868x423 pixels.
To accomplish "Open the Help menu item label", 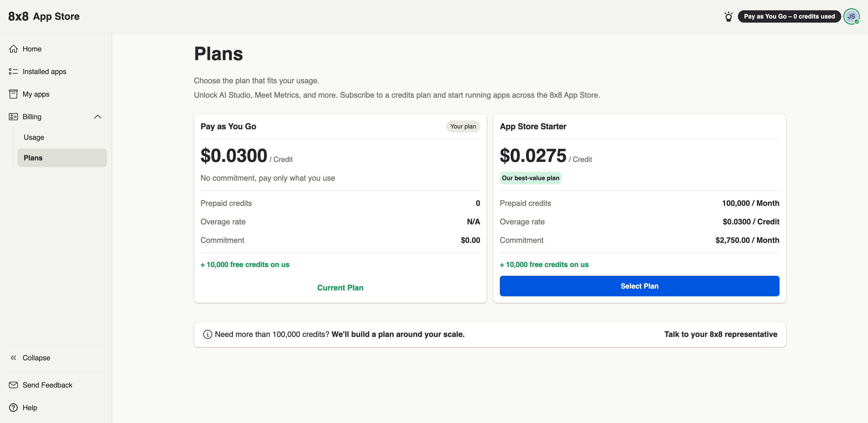I will [x=30, y=408].
